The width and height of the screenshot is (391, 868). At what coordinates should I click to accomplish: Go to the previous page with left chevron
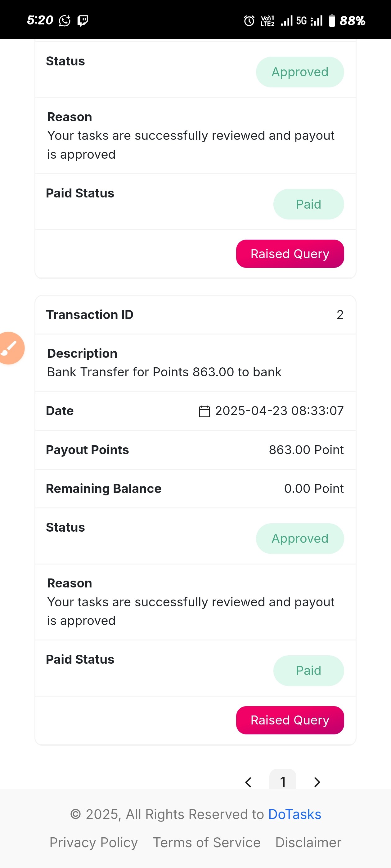248,782
